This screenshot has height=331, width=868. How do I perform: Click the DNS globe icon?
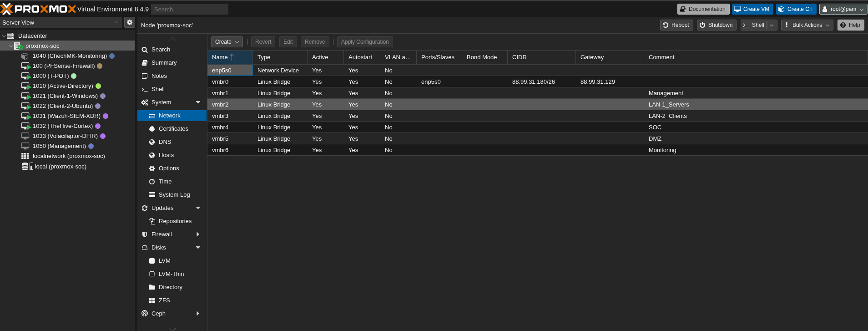(x=152, y=142)
